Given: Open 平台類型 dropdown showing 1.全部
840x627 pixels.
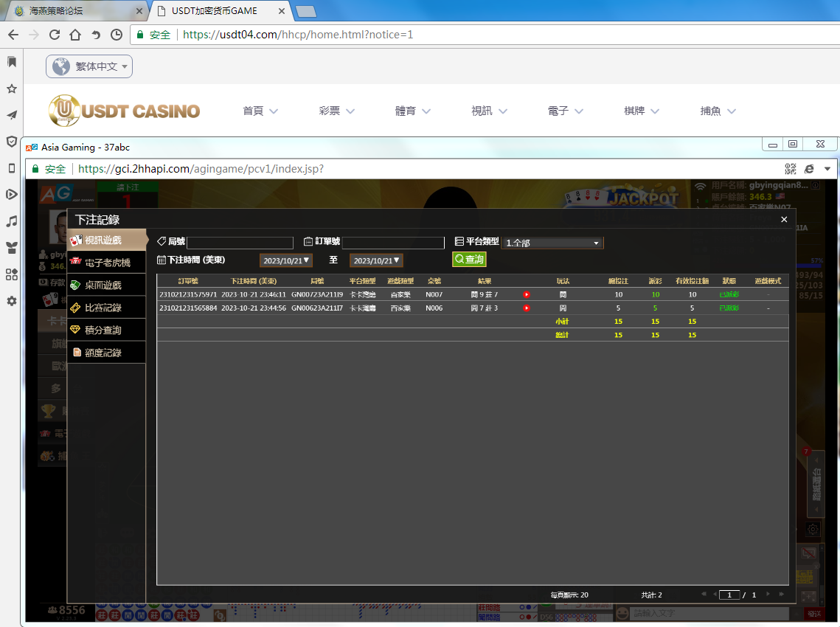Looking at the screenshot, I should click(552, 243).
